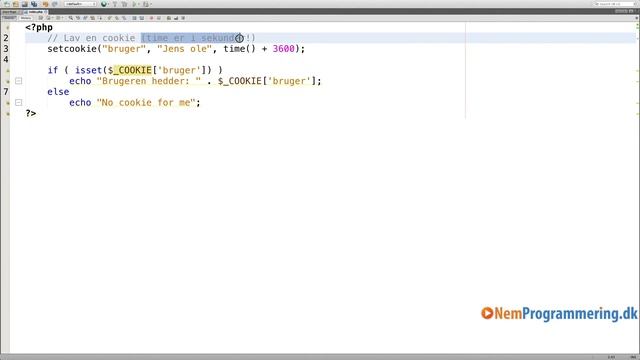Click the New Project toolbar icon

[x=16, y=4]
